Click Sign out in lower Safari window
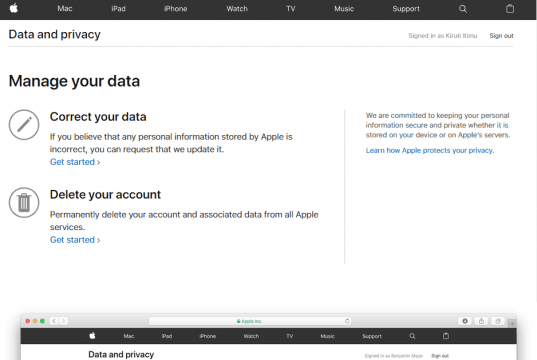The height and width of the screenshot is (360, 537). coord(440,356)
